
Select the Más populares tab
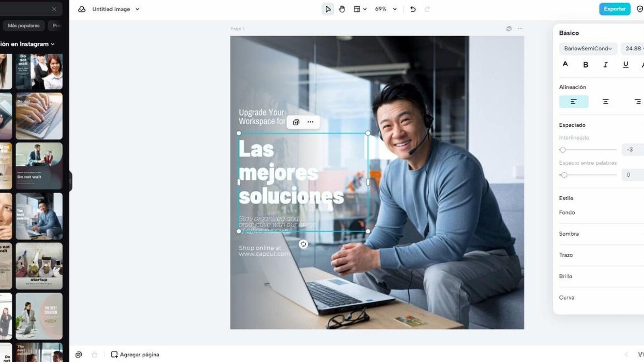(x=24, y=25)
